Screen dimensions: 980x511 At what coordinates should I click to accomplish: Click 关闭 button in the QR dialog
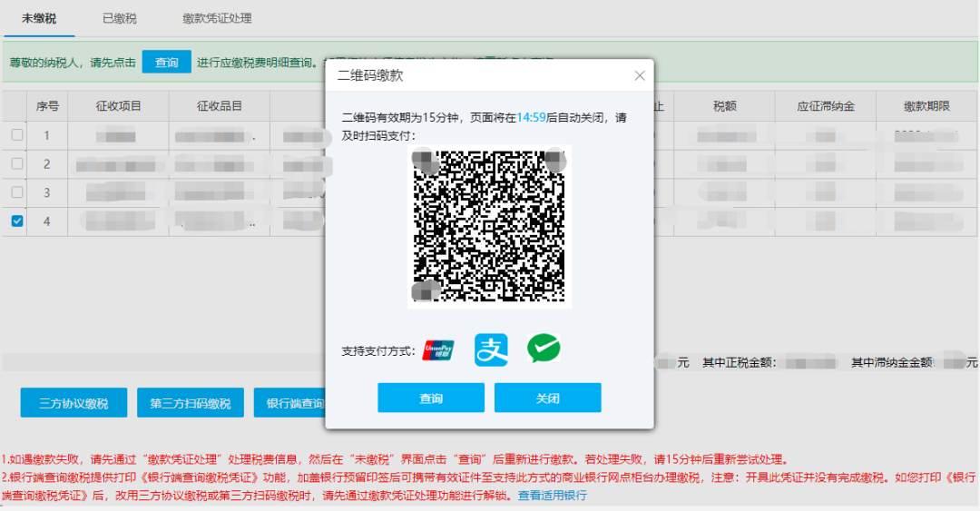pos(547,398)
